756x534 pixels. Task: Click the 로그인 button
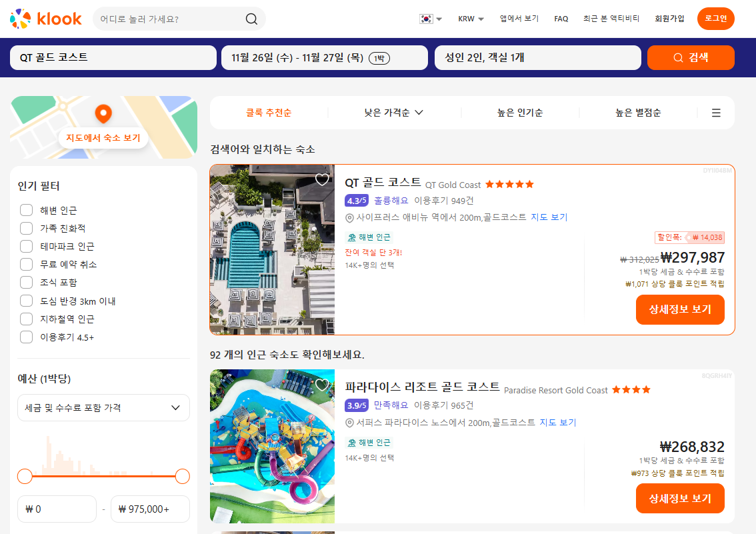[x=715, y=18]
